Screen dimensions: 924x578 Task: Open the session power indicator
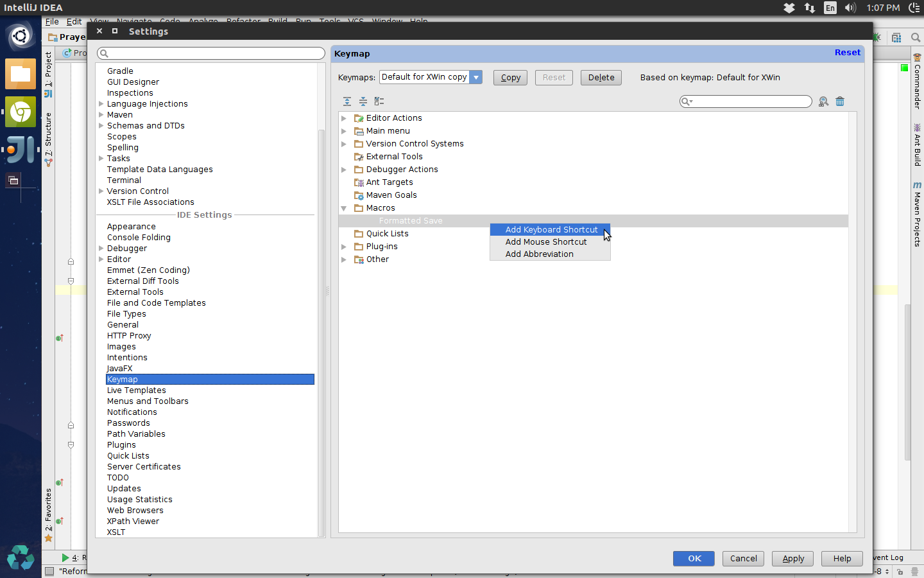pyautogui.click(x=916, y=8)
